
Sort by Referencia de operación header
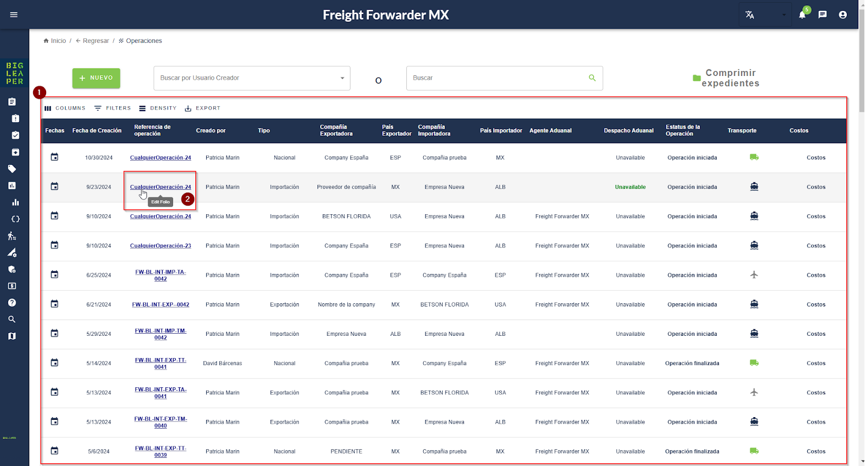click(x=152, y=131)
